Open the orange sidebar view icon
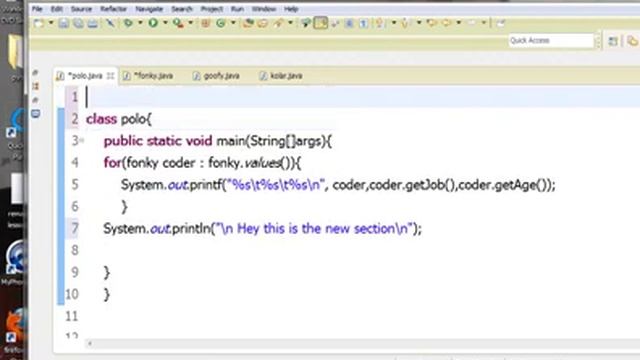The image size is (640, 360). pos(36,86)
